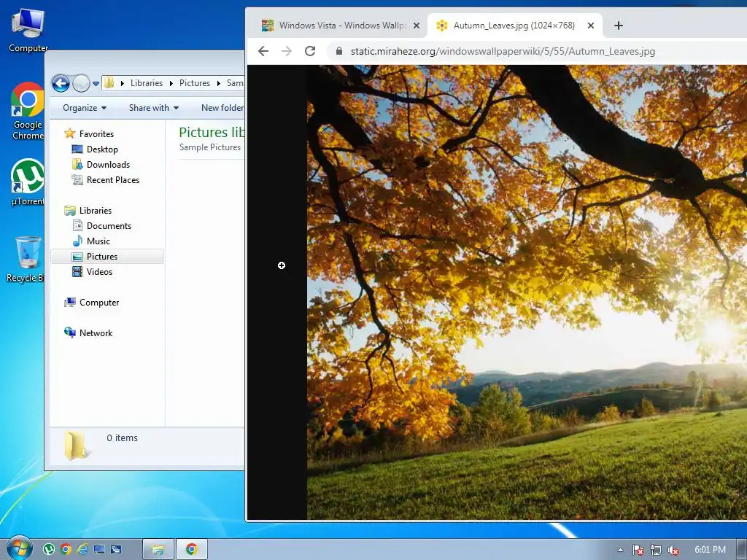This screenshot has height=560, width=747.
Task: View site security lock info
Action: pyautogui.click(x=339, y=51)
